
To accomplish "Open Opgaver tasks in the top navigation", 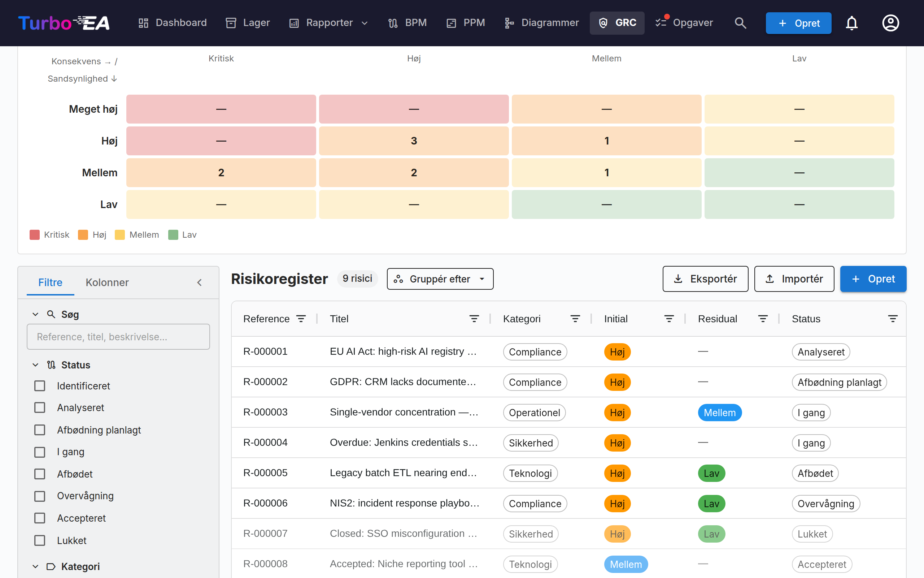I will [684, 23].
